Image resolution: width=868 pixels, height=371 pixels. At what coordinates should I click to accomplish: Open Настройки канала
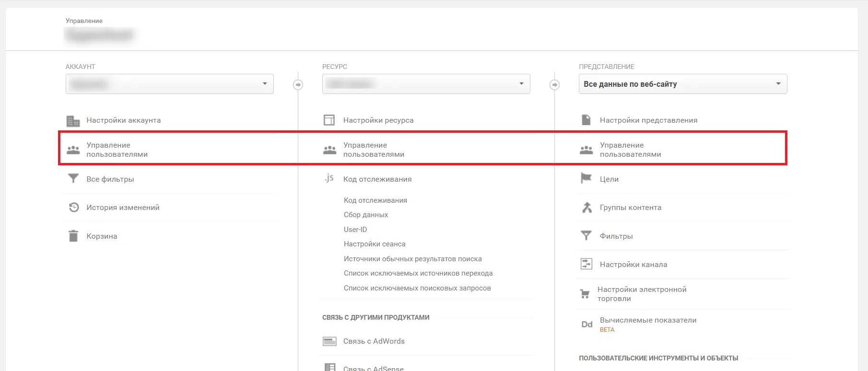[x=633, y=265]
